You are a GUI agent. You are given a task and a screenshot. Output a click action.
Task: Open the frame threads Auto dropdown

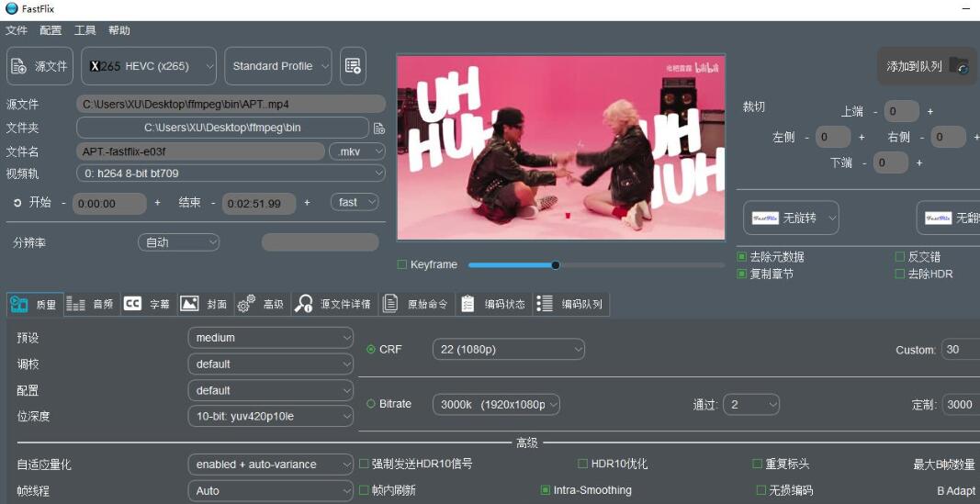[271, 491]
